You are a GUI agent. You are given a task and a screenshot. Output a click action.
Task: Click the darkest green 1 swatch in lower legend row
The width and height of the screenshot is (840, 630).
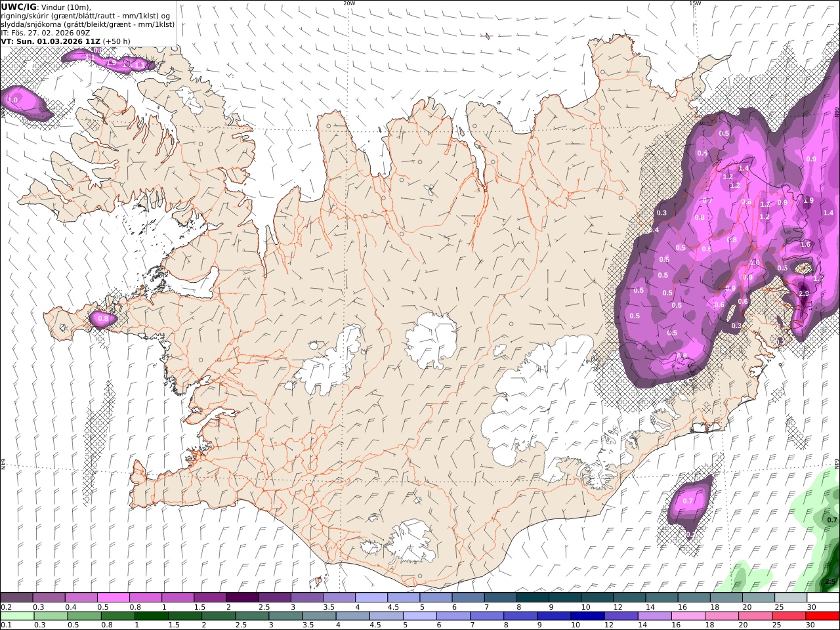tap(152, 616)
